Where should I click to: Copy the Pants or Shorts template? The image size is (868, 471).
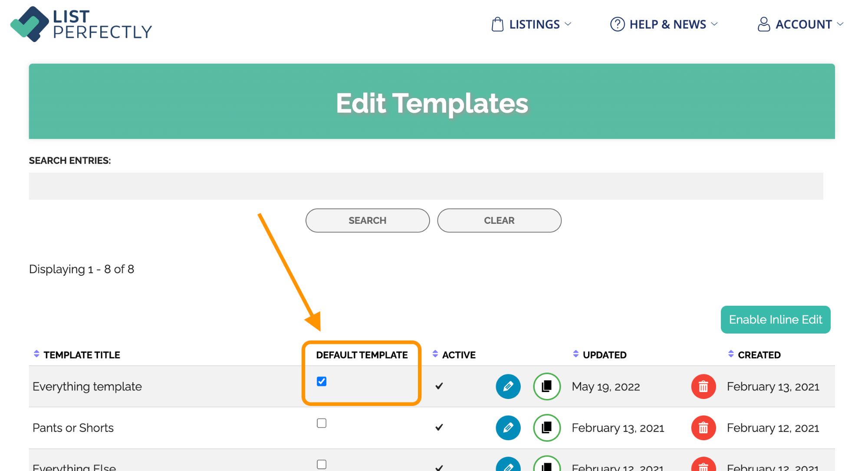546,427
